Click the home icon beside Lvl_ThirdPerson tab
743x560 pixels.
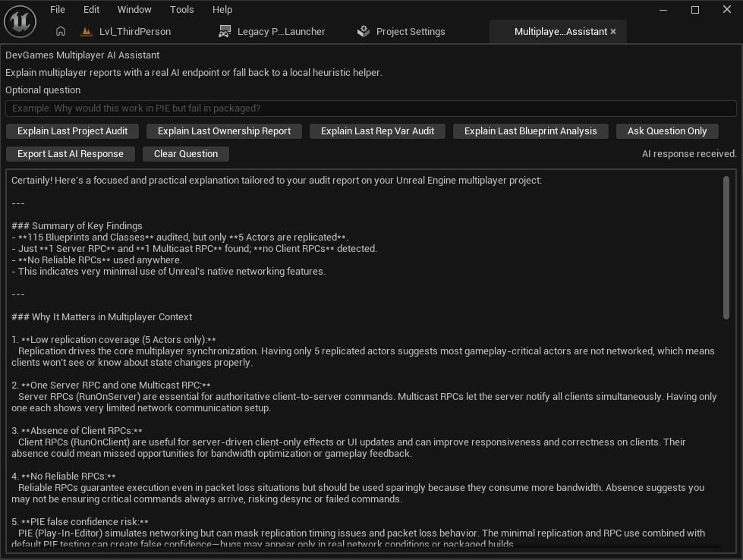(x=61, y=31)
